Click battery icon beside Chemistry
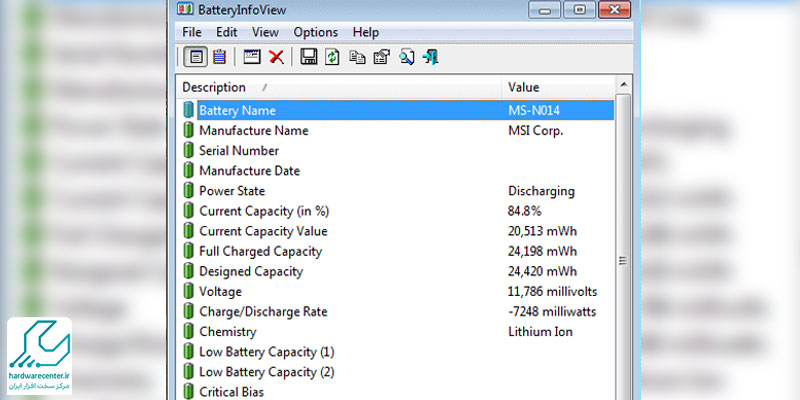Screen dimensions: 800x400 189,332
